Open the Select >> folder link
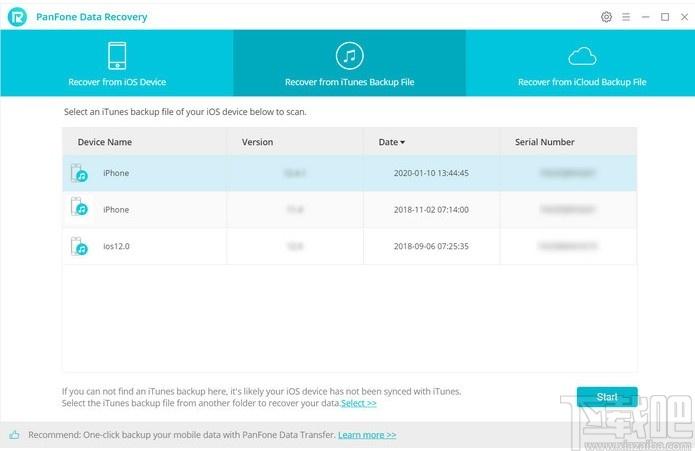This screenshot has width=695, height=451. click(359, 403)
